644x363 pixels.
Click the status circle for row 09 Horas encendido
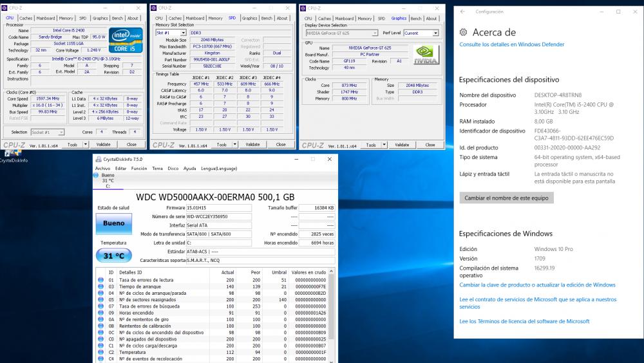click(100, 313)
